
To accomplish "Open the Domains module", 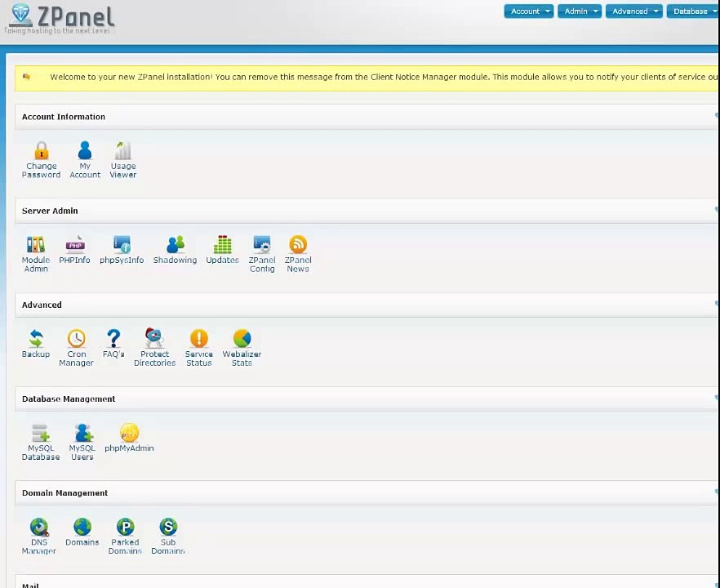I will tap(82, 532).
